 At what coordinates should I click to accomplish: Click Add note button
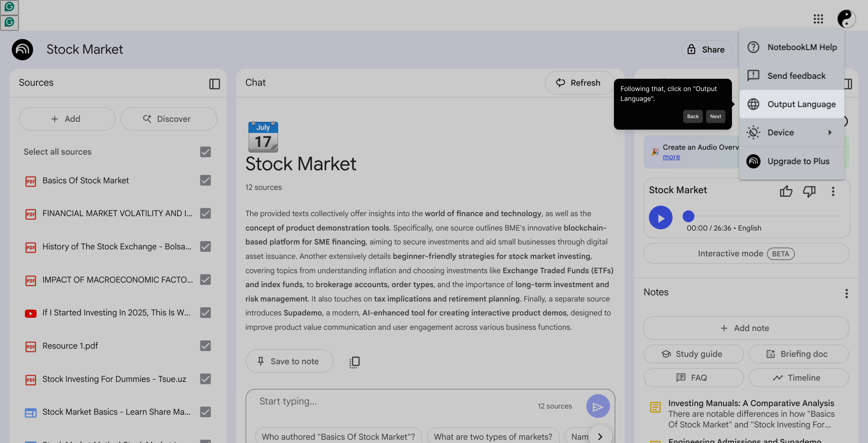[746, 328]
